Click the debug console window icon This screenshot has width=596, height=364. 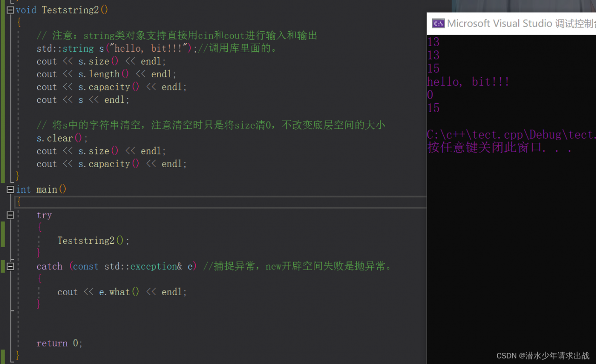[x=438, y=23]
